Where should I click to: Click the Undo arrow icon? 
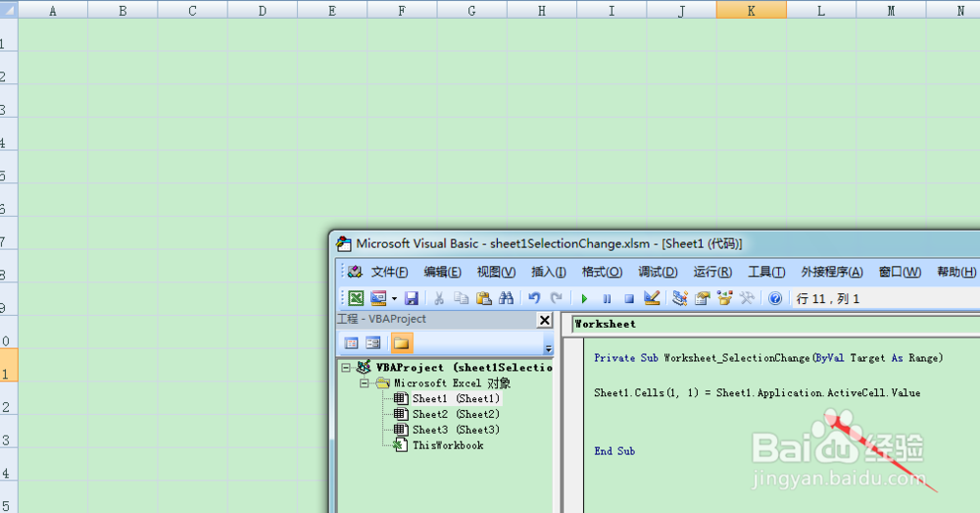click(534, 298)
